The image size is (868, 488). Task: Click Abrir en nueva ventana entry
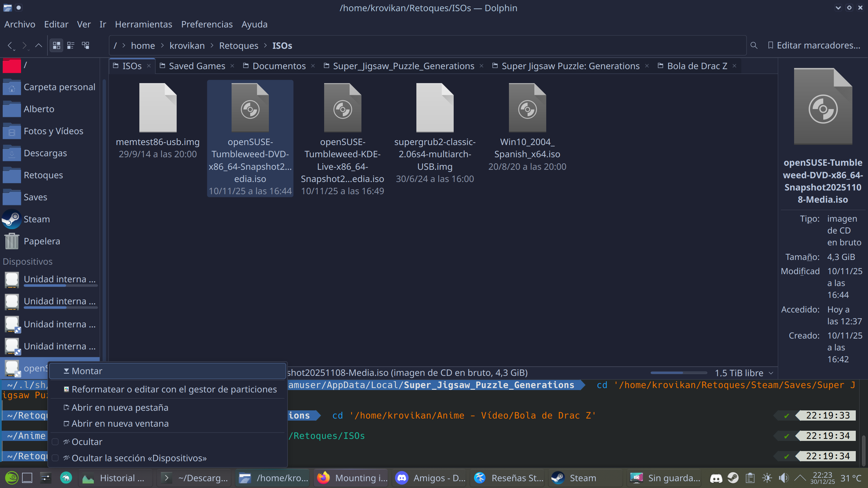pyautogui.click(x=120, y=424)
